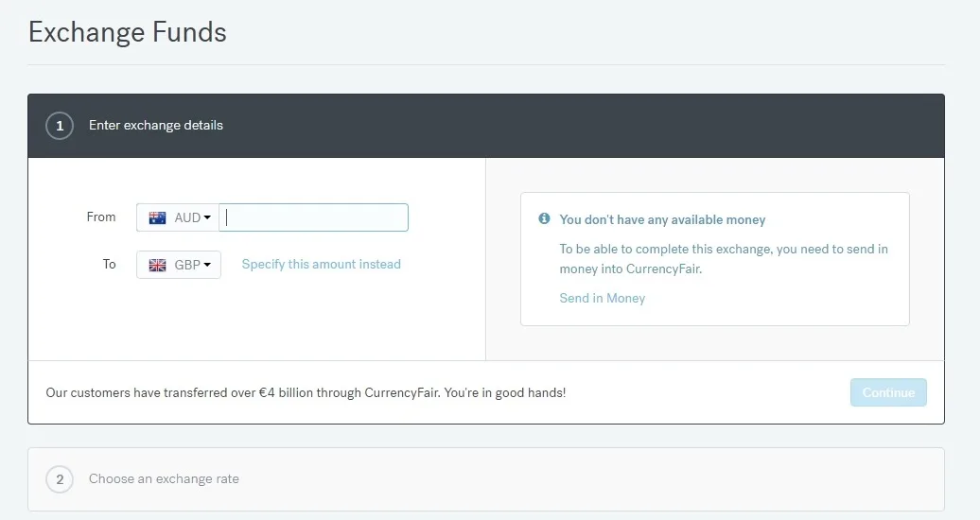Open the GBP currency dropdown arrow
The image size is (980, 520).
point(207,266)
